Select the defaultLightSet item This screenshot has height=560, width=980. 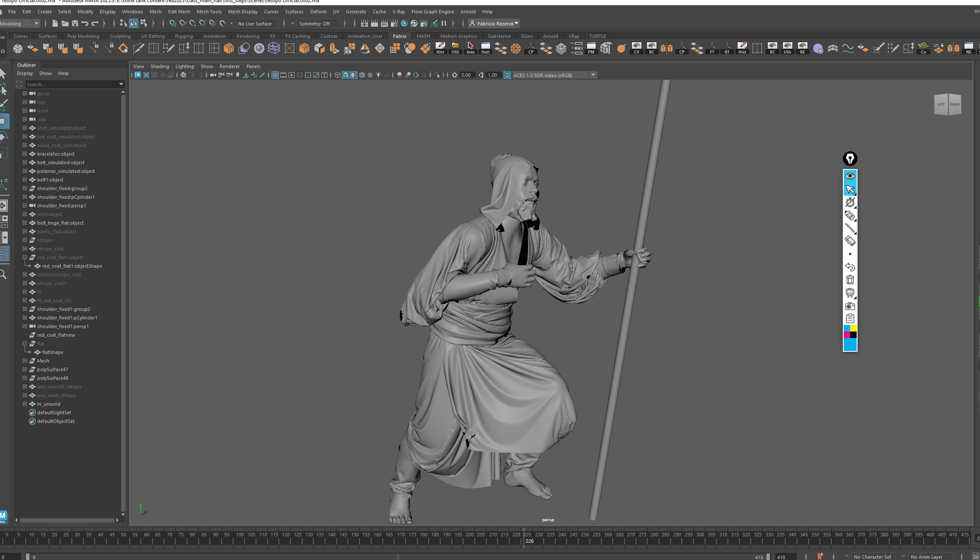pyautogui.click(x=54, y=413)
